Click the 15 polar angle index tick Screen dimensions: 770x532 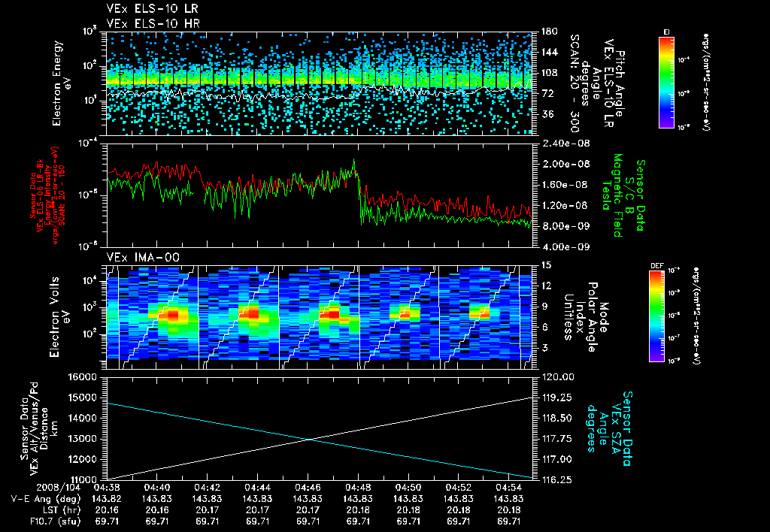coord(547,265)
